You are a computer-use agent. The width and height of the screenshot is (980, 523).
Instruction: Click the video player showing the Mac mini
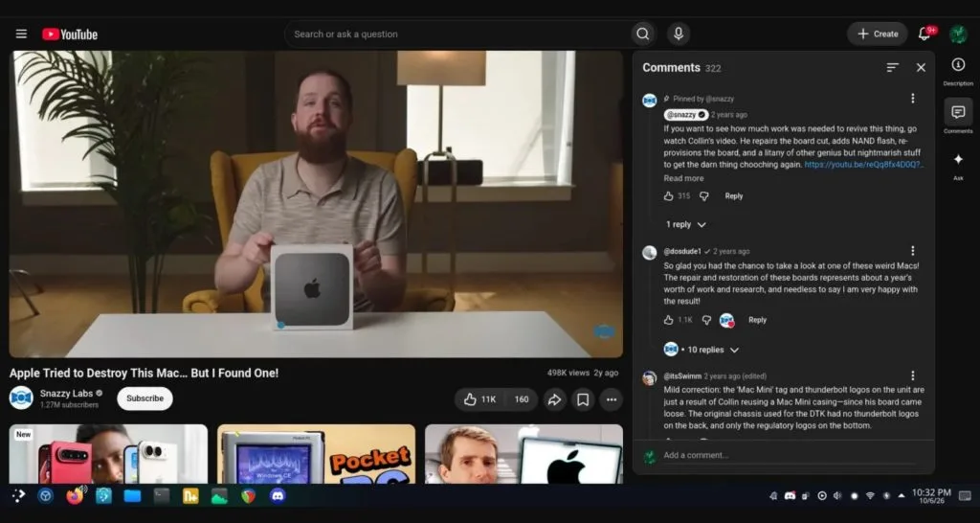point(316,204)
